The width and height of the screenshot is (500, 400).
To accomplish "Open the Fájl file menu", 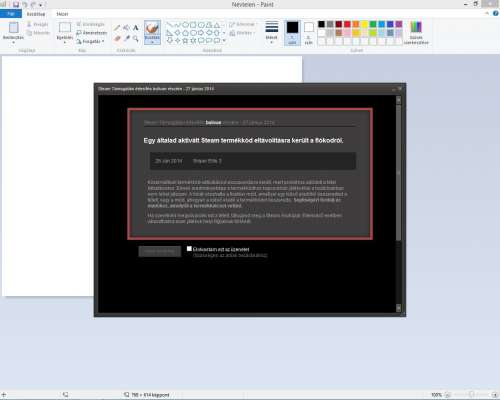I will [x=11, y=14].
